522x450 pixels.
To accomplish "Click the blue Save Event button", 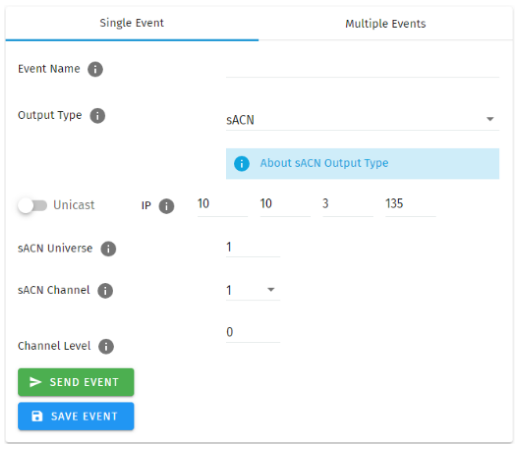I will (x=76, y=416).
